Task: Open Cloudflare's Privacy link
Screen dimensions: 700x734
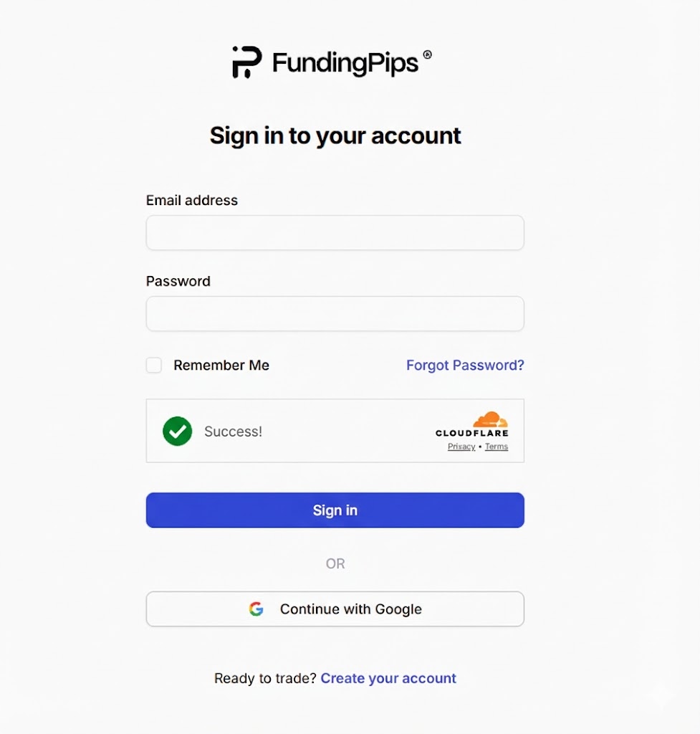Action: pyautogui.click(x=460, y=446)
